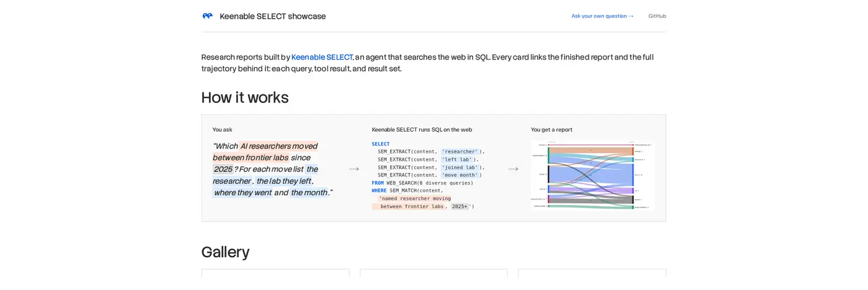This screenshot has width=868, height=290.
Task: Click the FROM WEB_SEARCH line
Action: click(422, 183)
